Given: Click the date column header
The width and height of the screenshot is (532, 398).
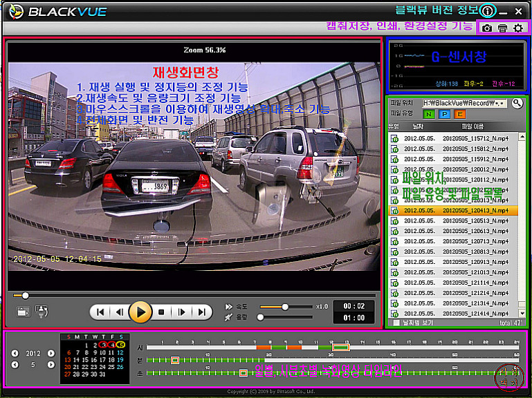Looking at the screenshot, I should click(x=418, y=126).
